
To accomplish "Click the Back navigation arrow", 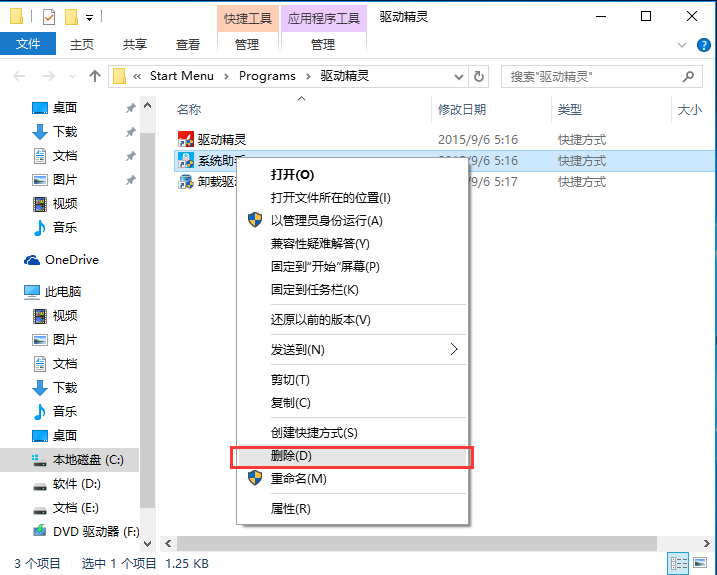I will (19, 76).
